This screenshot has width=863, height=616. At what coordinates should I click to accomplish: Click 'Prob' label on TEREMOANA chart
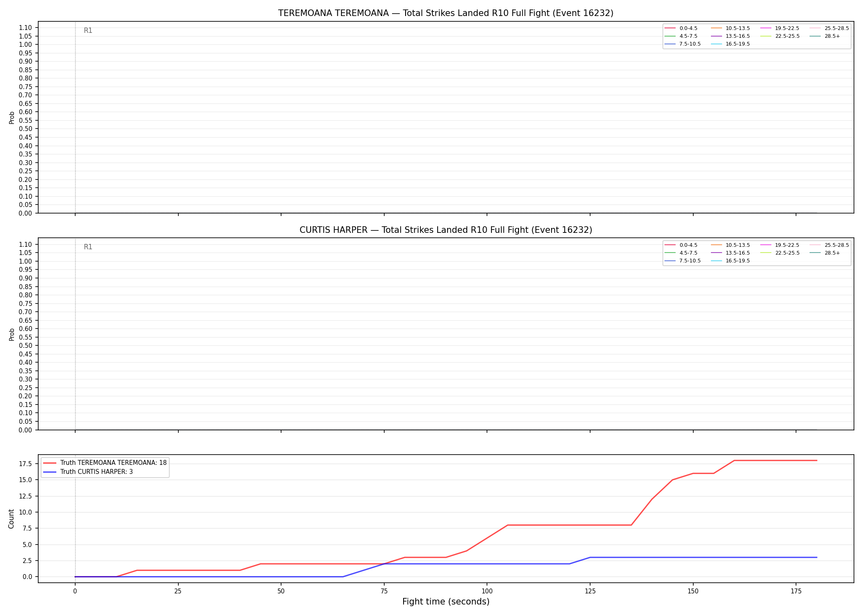tap(12, 117)
